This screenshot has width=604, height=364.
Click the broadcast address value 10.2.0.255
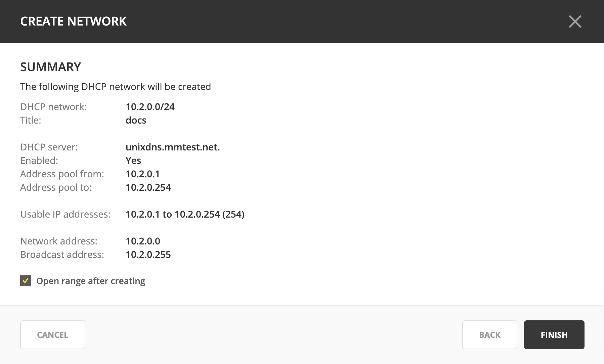(148, 255)
